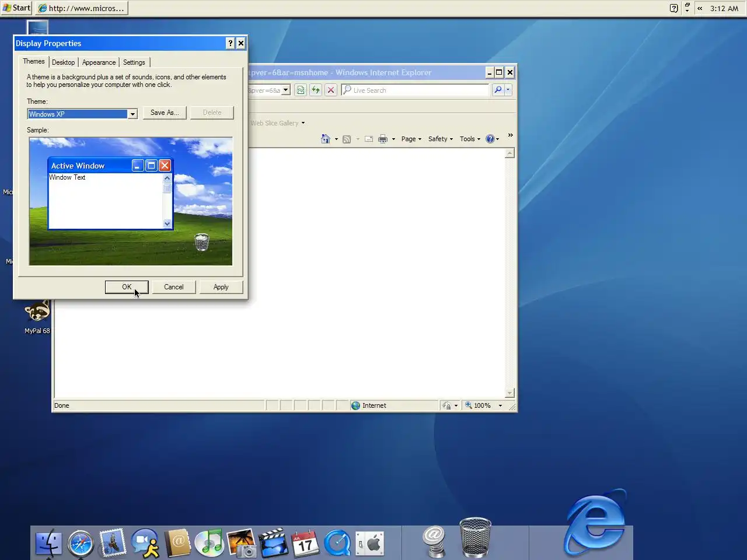The width and height of the screenshot is (747, 560).
Task: Open Print button dropdown arrow
Action: pyautogui.click(x=393, y=139)
